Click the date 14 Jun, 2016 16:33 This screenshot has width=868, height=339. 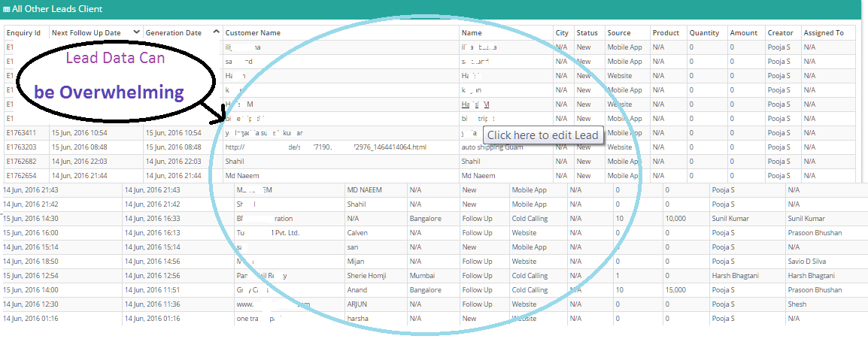pos(153,219)
